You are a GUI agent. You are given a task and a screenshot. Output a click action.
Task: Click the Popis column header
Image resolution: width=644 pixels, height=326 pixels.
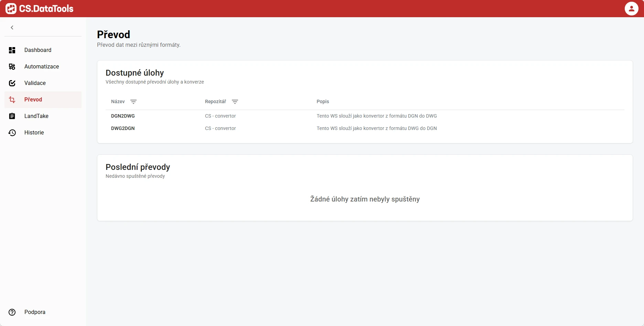[323, 102]
